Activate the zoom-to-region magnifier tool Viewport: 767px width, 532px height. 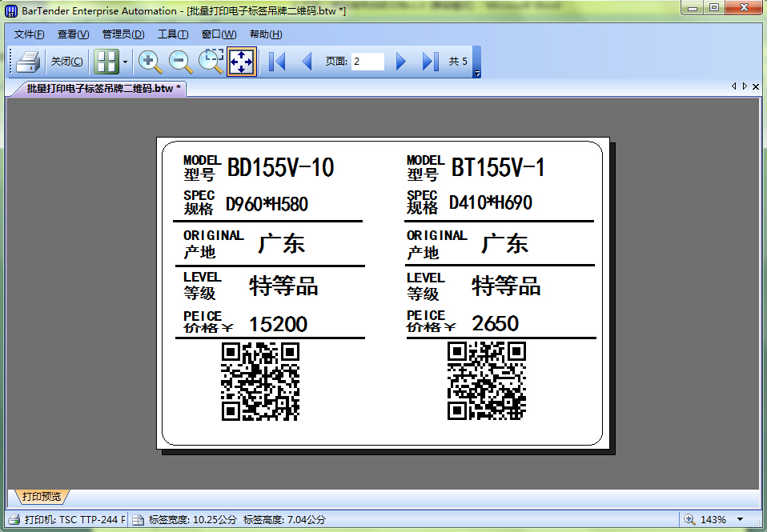pos(211,61)
